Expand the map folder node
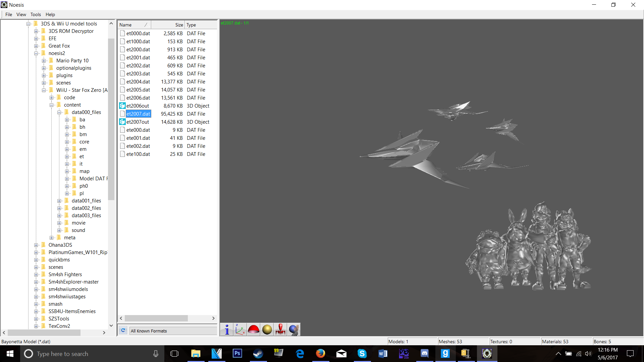 click(x=67, y=171)
